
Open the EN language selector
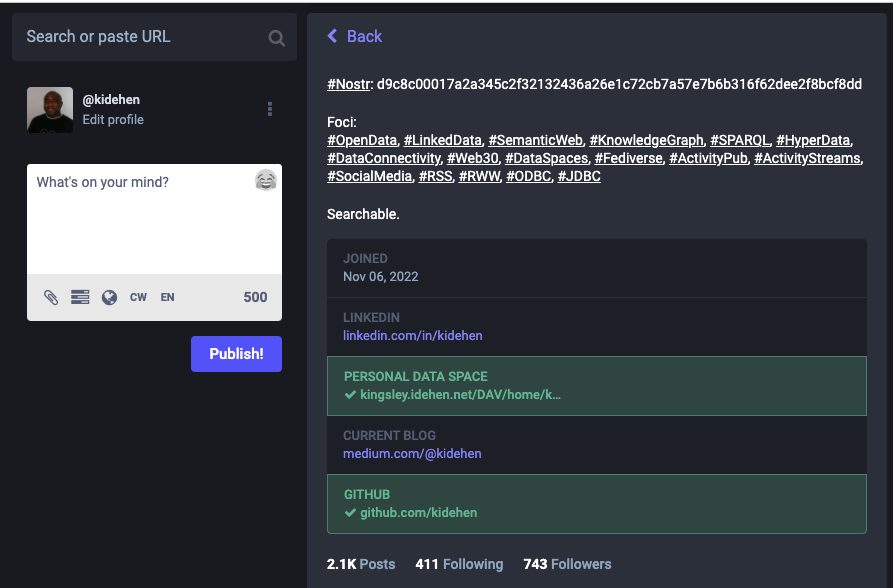pos(167,297)
